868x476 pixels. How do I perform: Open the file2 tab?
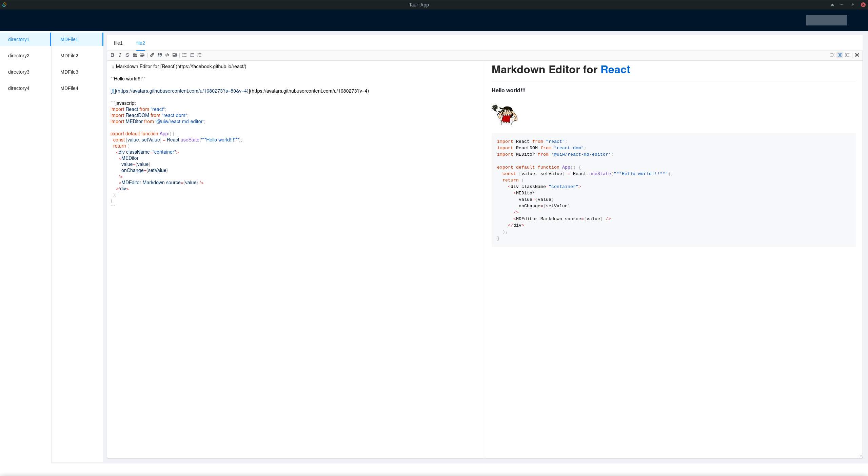point(141,43)
